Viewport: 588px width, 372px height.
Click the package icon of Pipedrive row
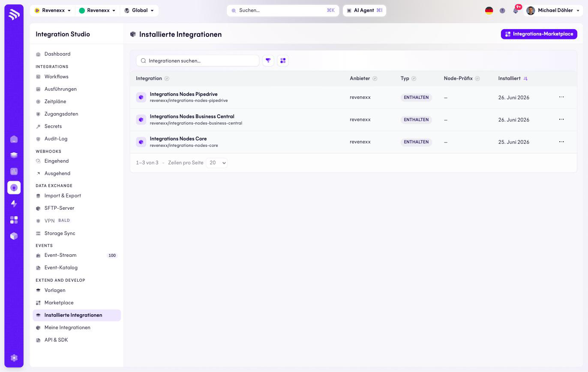click(x=141, y=98)
